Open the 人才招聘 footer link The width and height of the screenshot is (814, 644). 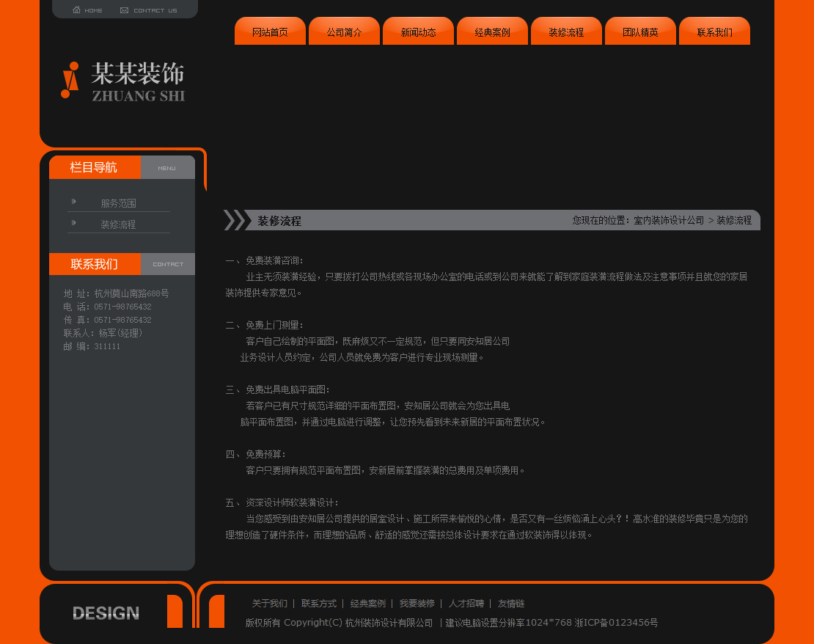(x=467, y=603)
